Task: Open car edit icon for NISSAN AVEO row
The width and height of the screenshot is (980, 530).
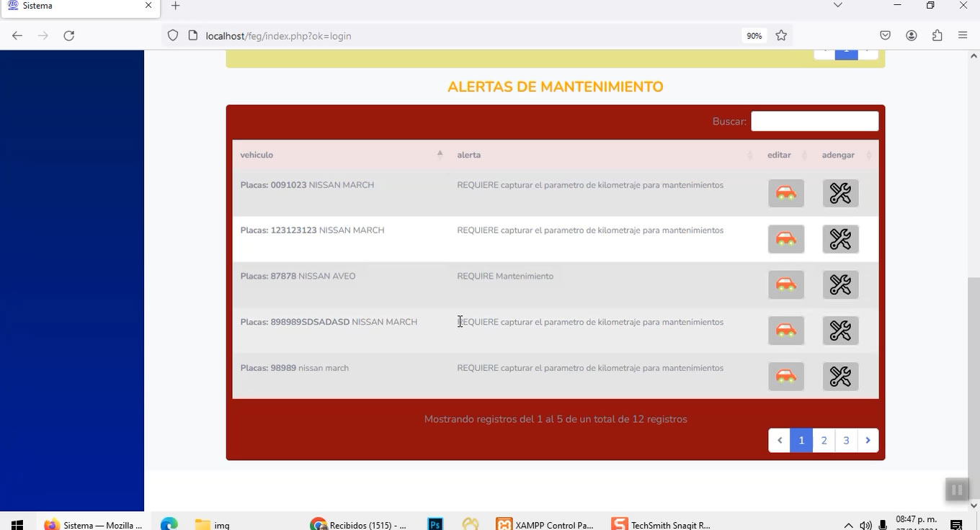Action: [785, 284]
